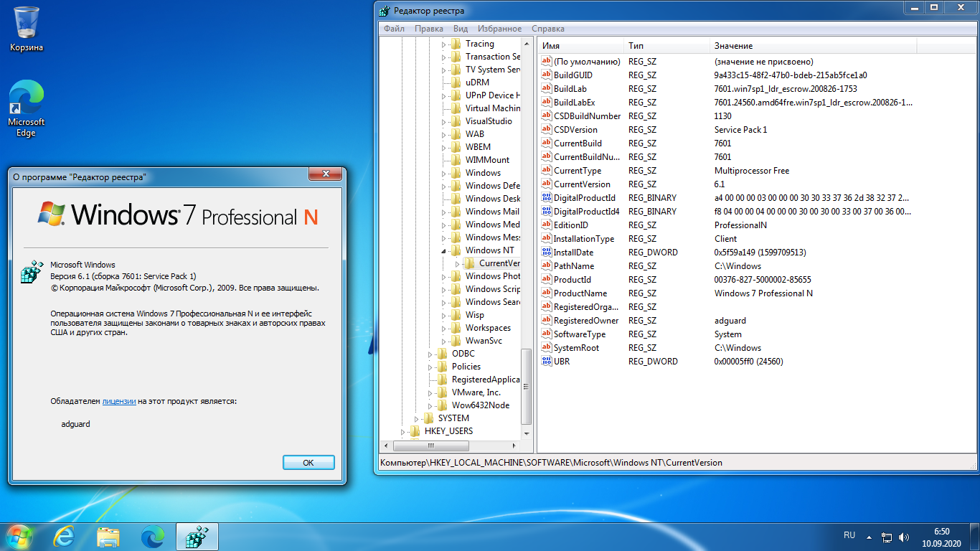Click the ODBC folder icon
Screen dimensions: 980x551
pyautogui.click(x=443, y=354)
